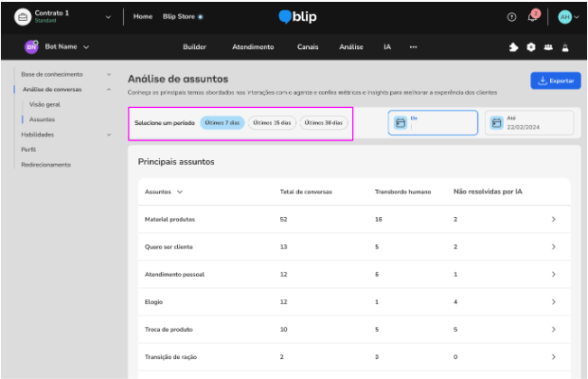Click 16 transbordo for Material produtos
588x379 pixels.
click(x=379, y=219)
